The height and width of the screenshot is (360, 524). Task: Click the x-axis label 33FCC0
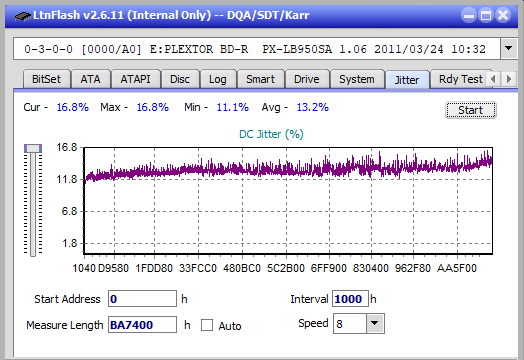pyautogui.click(x=198, y=268)
